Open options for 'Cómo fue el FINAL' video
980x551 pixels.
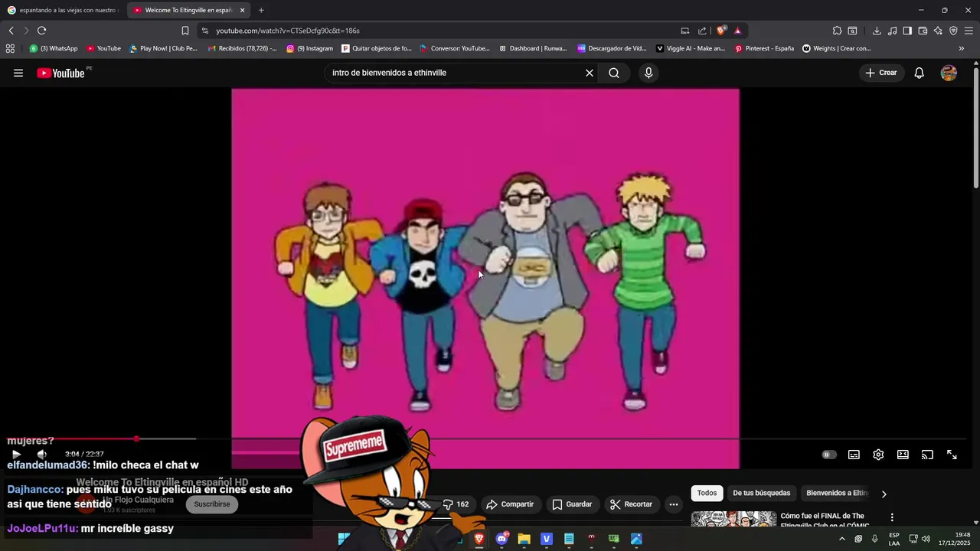pos(892,517)
